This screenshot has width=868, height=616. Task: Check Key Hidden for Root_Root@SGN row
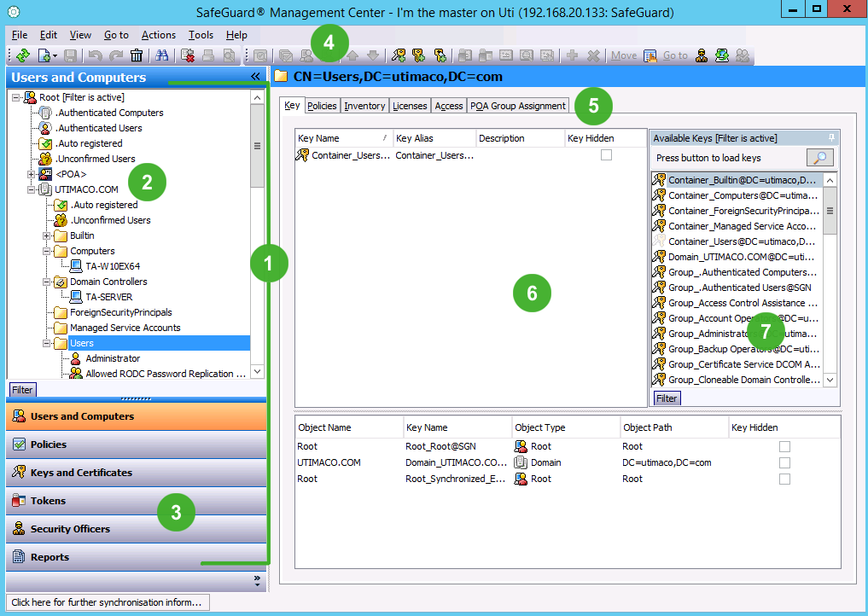click(x=784, y=446)
